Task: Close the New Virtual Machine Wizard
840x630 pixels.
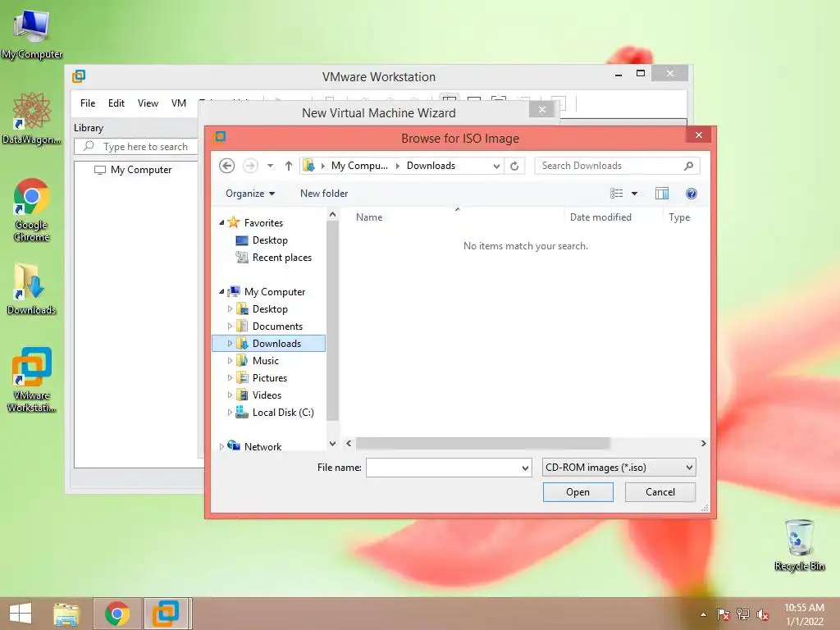Action: click(542, 110)
